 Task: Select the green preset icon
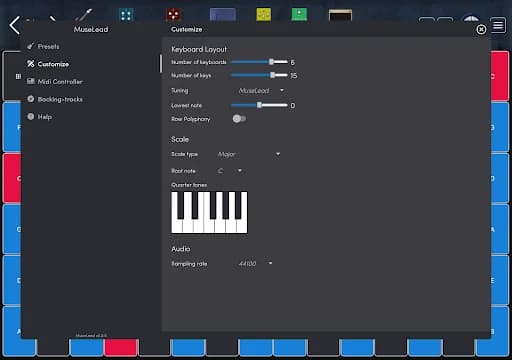[x=299, y=15]
